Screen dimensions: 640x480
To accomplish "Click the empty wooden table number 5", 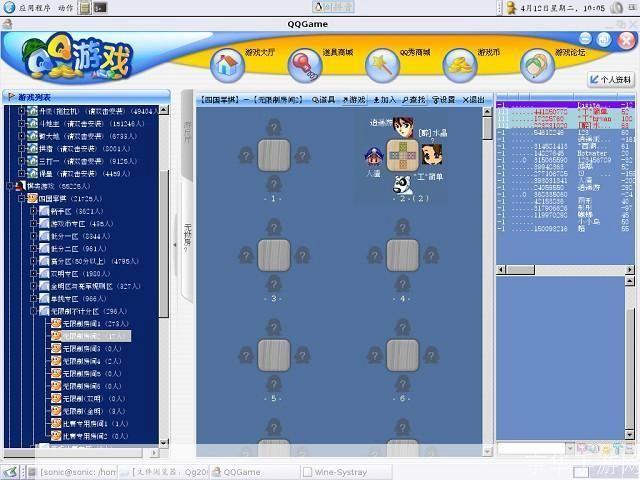I will 274,356.
